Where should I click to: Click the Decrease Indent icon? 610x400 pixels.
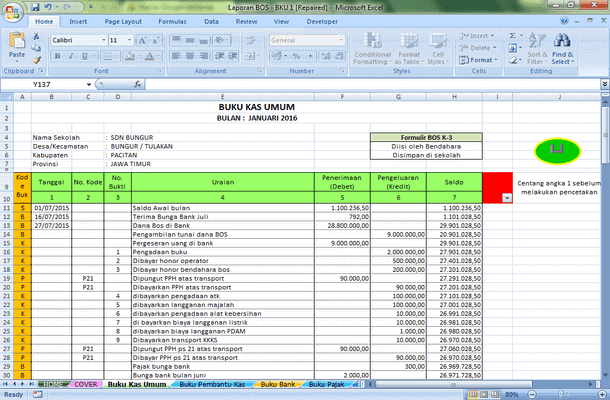pyautogui.click(x=219, y=56)
